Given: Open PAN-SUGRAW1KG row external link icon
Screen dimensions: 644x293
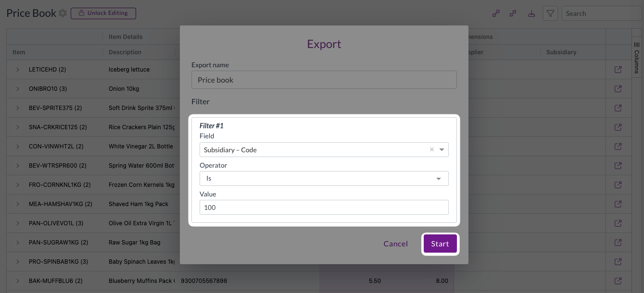Looking at the screenshot, I should (x=618, y=243).
